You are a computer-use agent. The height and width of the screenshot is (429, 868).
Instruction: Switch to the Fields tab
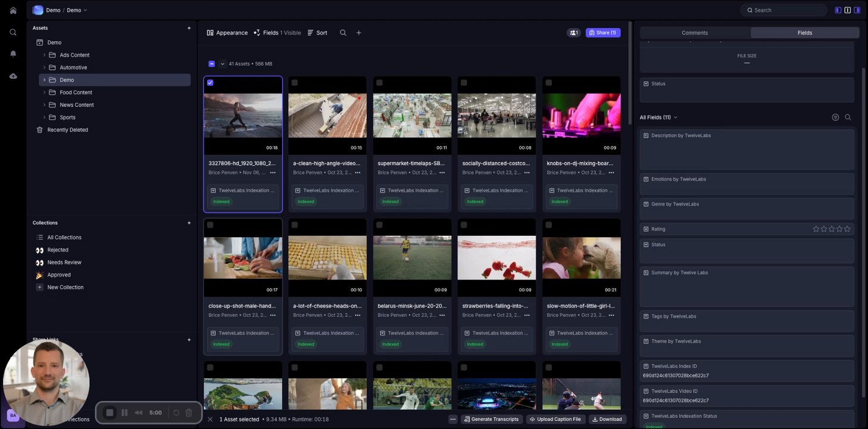click(805, 33)
